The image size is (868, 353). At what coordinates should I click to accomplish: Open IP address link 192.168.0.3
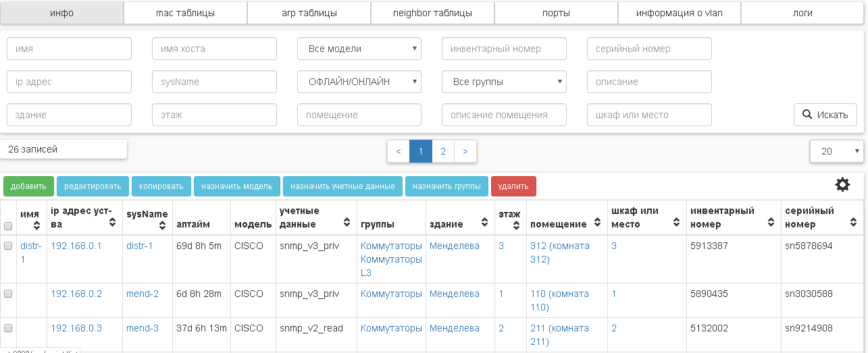tap(76, 329)
